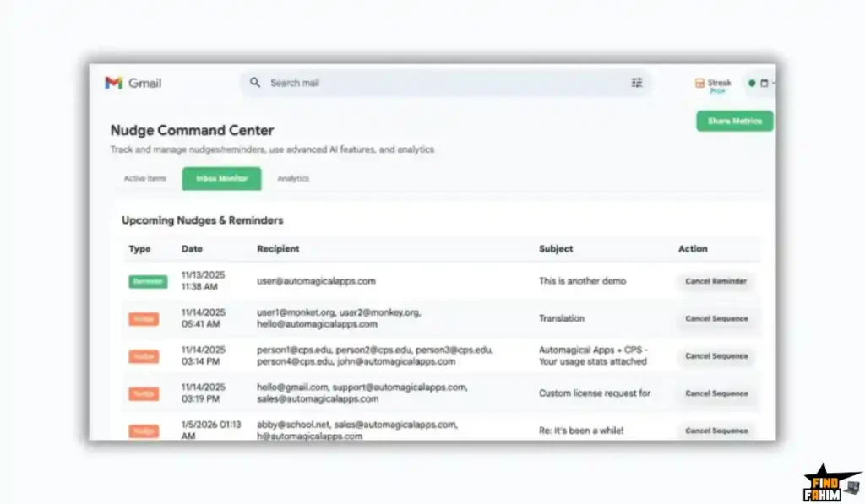The width and height of the screenshot is (865, 504).
Task: Cancel the Translation nudge sequence
Action: tap(716, 319)
